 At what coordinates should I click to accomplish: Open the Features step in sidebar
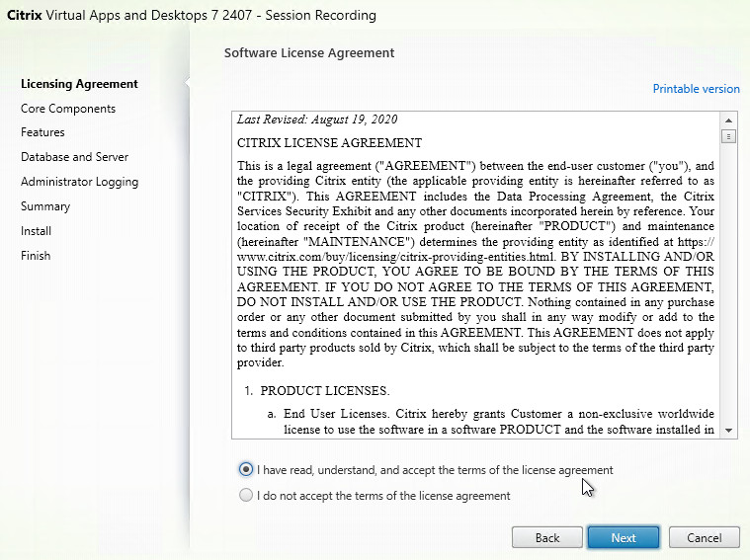pos(42,132)
